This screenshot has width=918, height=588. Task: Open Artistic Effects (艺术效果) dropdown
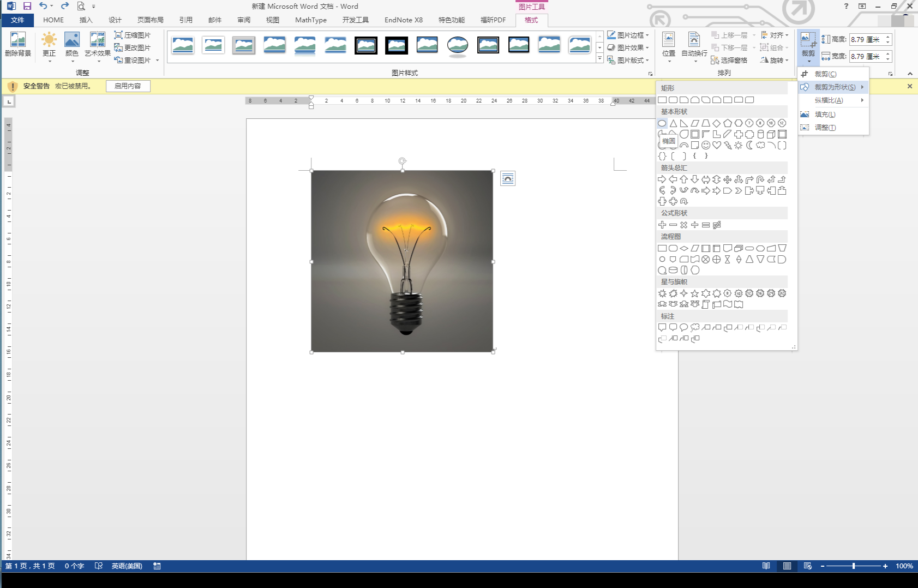click(x=98, y=47)
